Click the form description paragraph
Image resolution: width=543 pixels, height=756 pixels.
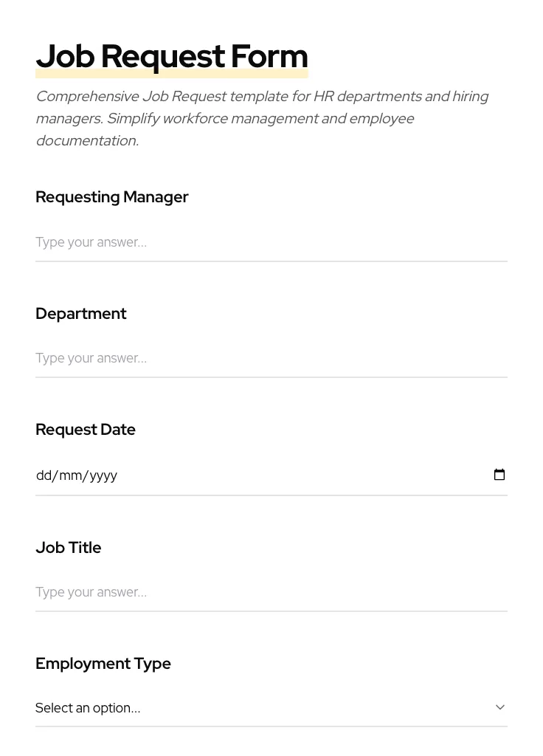262,118
